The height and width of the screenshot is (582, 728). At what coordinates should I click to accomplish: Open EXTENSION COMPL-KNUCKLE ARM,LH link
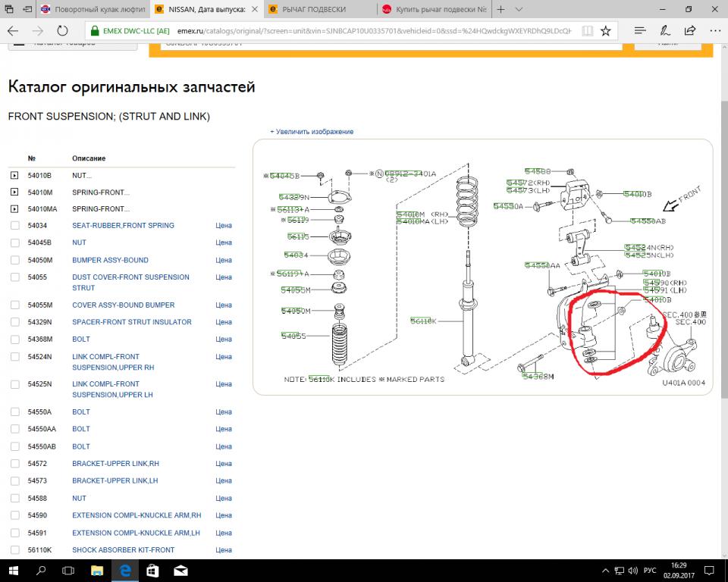pos(136,533)
